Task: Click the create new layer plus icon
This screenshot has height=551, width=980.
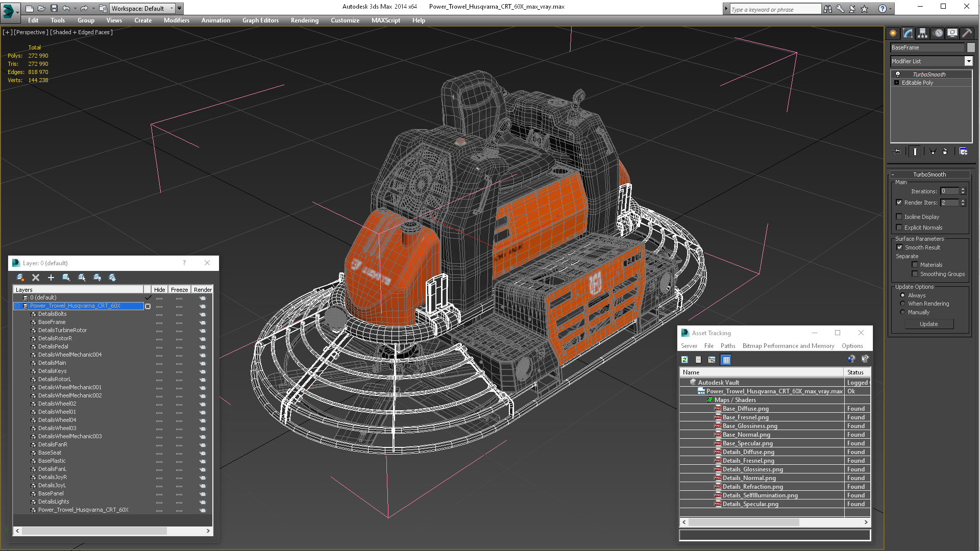Action: 51,278
